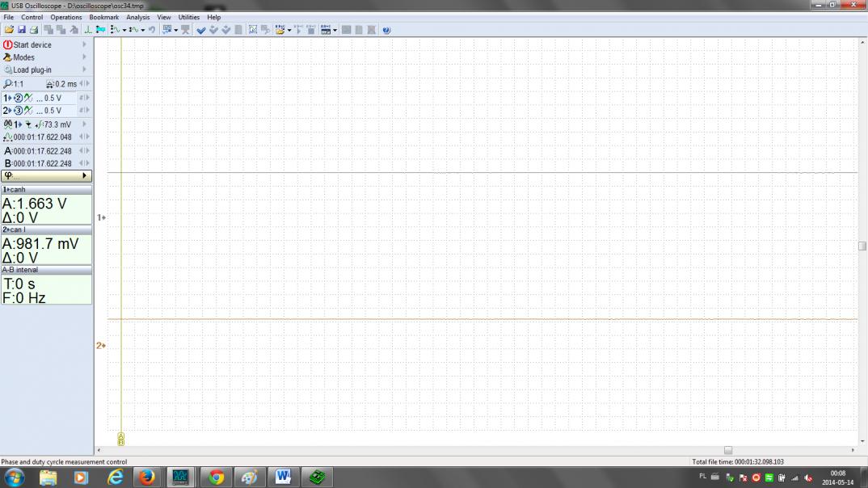Adjust cursor A time stepper arrows
Screen dimensions: 868x488
(84, 150)
